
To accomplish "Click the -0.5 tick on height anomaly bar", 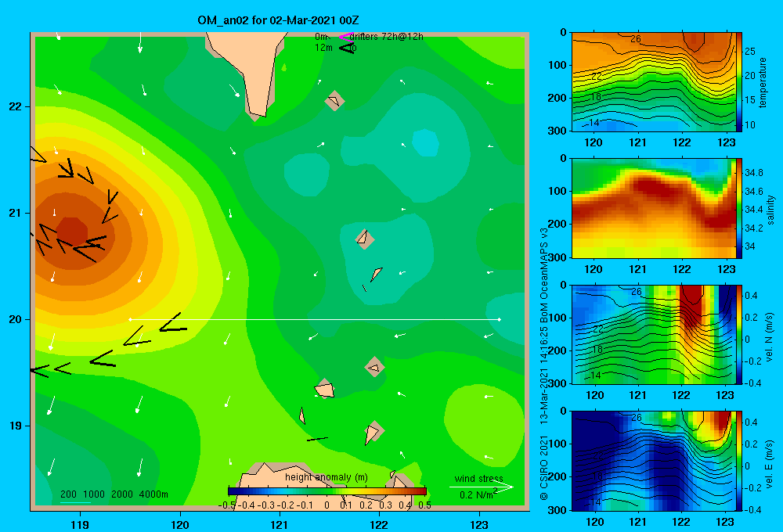I will point(227,505).
